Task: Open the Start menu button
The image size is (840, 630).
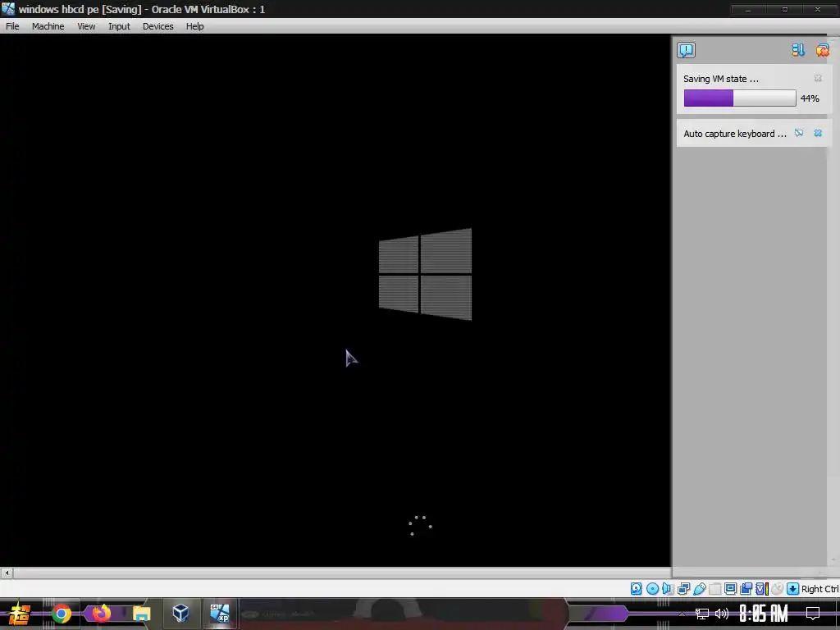Action: pos(19,614)
